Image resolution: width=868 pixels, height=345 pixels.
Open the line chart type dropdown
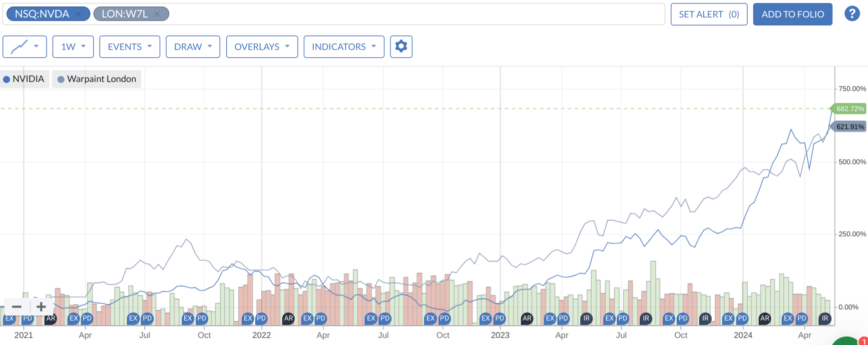click(x=24, y=46)
